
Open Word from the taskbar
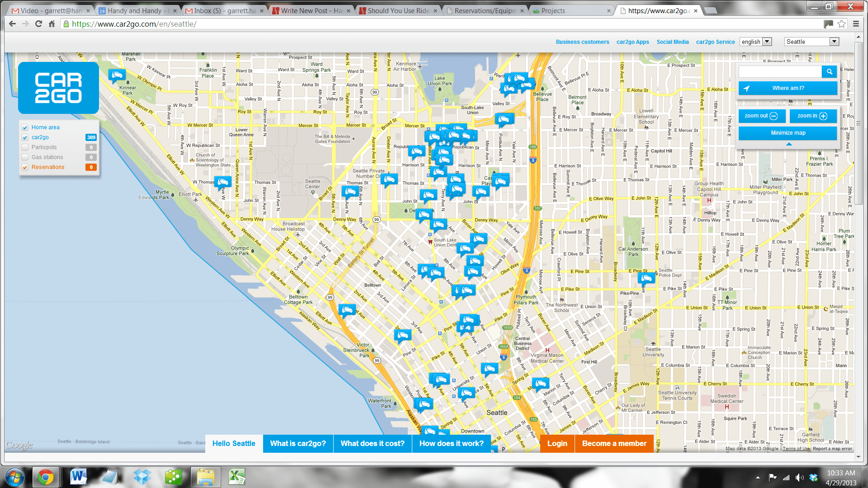tap(79, 477)
